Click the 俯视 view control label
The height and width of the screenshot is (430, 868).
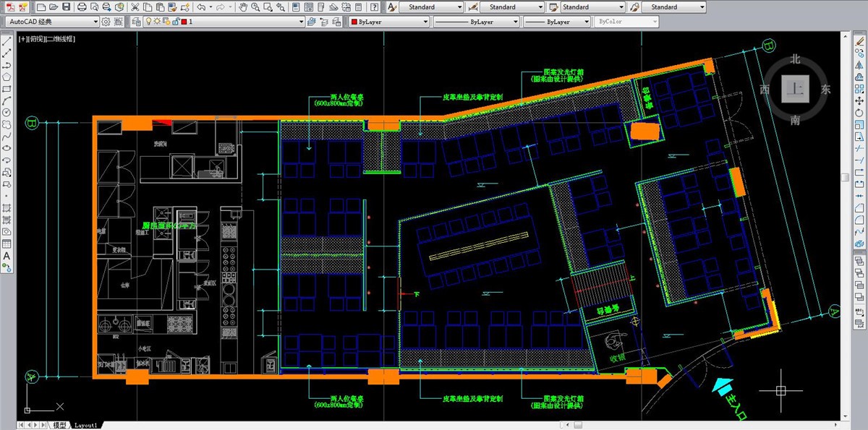(35, 38)
